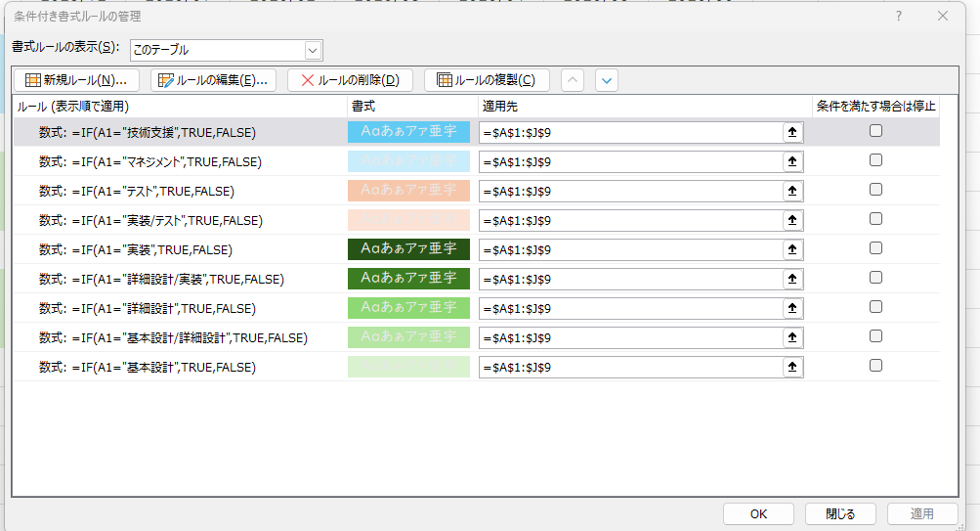
Task: Select rule formula =IF(A1="基本設計/詳細設計",TRUE,FALSE)
Action: (x=173, y=338)
